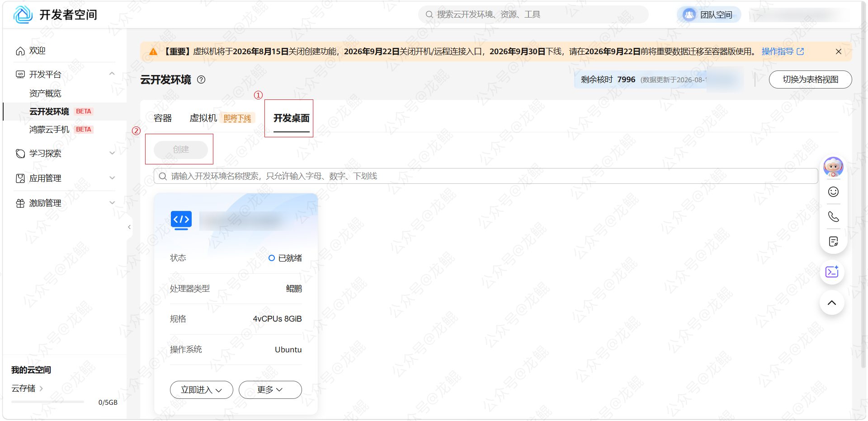Click the 鲲鹏 processor type value
Image resolution: width=868 pixels, height=421 pixels.
tap(294, 288)
